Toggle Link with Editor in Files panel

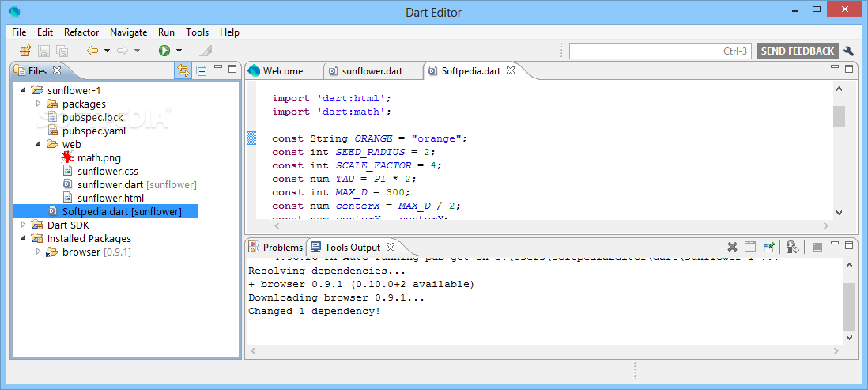click(183, 70)
